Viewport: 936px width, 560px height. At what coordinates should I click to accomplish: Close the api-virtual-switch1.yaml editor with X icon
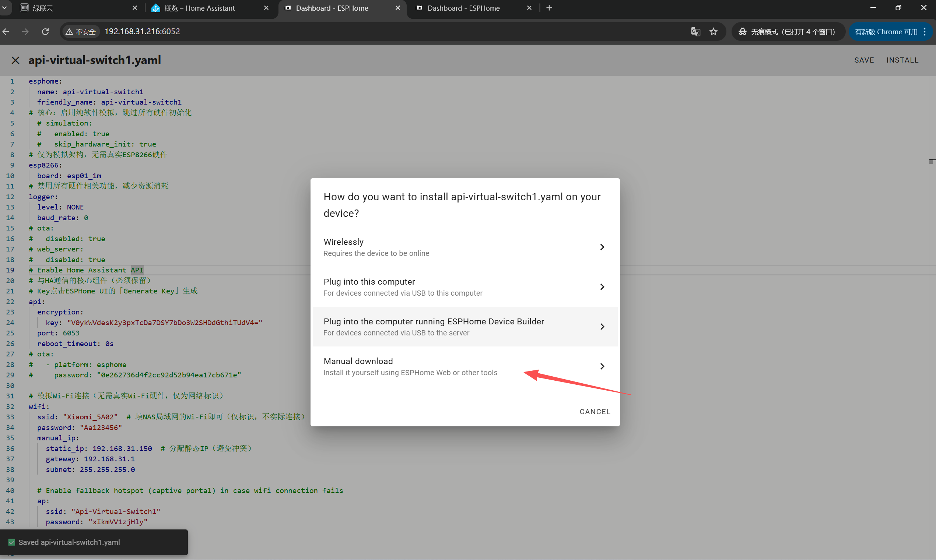click(15, 60)
